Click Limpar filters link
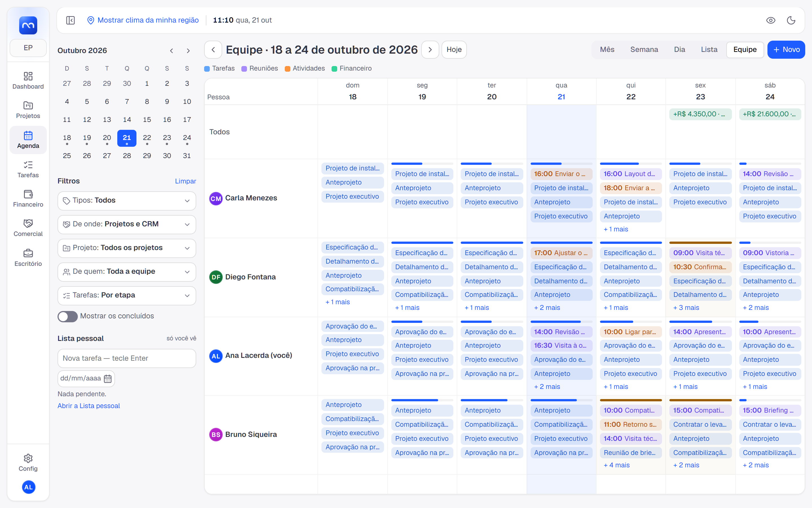The width and height of the screenshot is (812, 508). coord(185,181)
